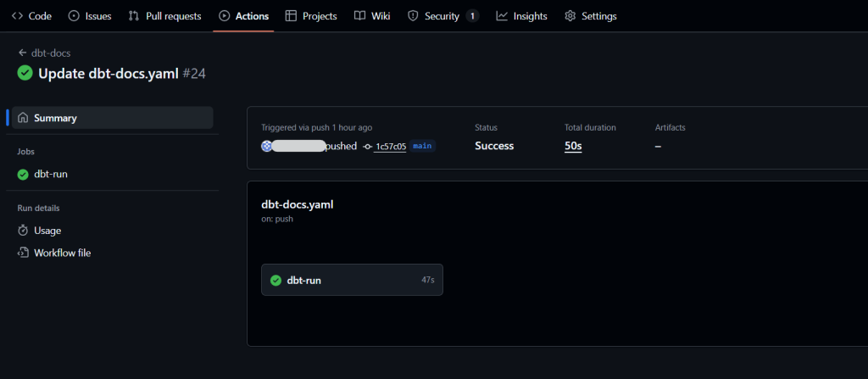The image size is (868, 379).
Task: Click the Wiki book icon
Action: tap(359, 16)
